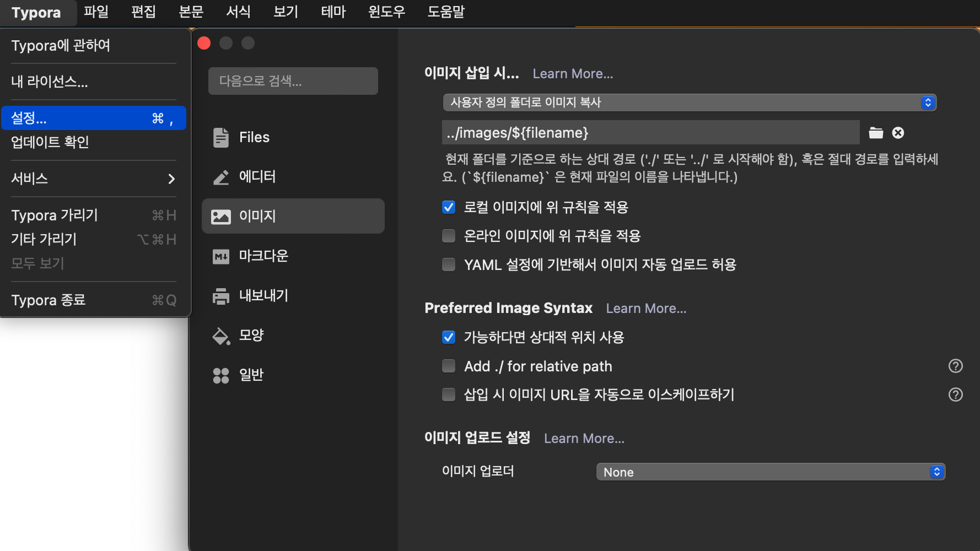Select the 모양 tab label

[251, 336]
